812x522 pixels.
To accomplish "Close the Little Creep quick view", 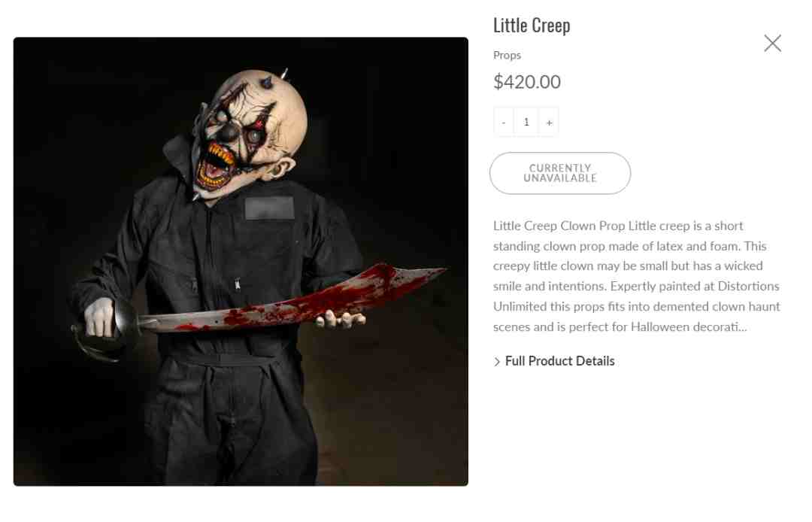I will (772, 43).
